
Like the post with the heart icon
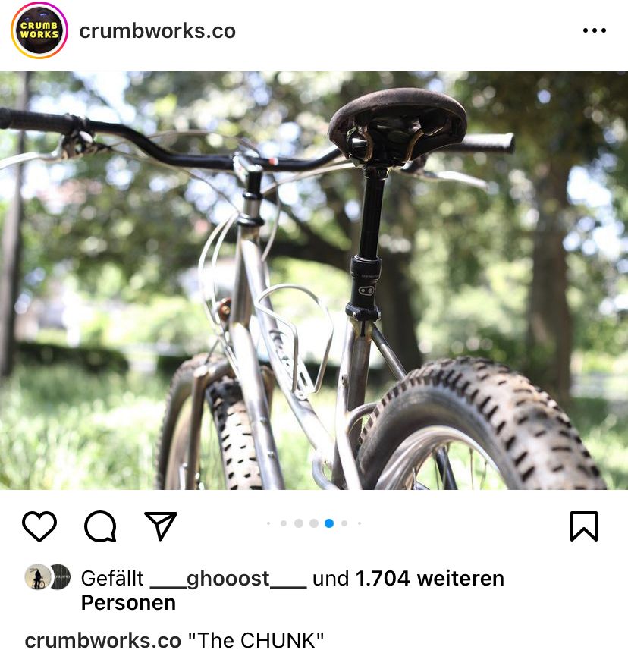click(x=39, y=526)
